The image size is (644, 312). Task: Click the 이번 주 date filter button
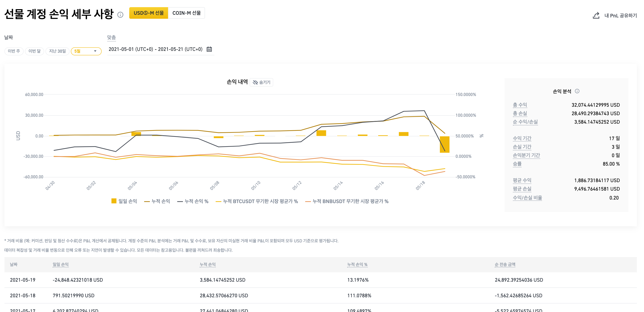14,51
